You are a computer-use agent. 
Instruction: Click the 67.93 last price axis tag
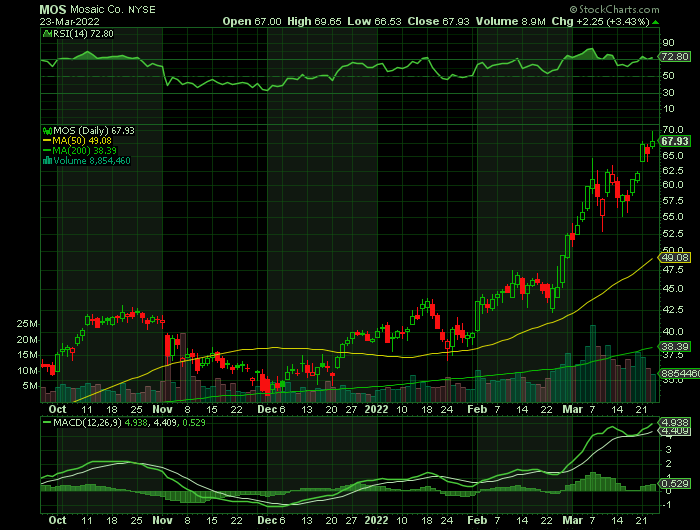click(675, 141)
